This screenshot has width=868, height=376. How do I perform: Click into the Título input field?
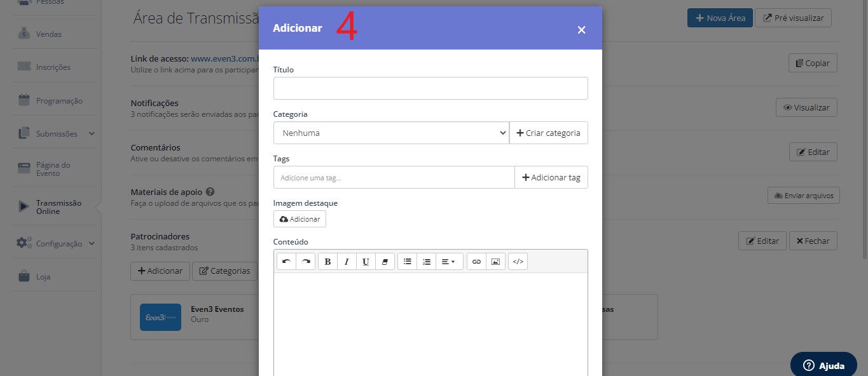431,88
